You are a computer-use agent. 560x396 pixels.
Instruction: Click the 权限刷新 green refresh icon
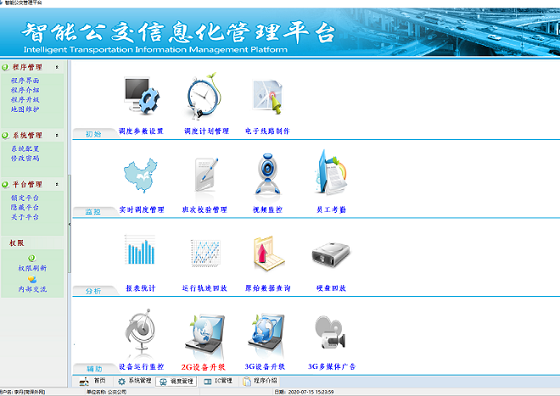click(x=32, y=258)
